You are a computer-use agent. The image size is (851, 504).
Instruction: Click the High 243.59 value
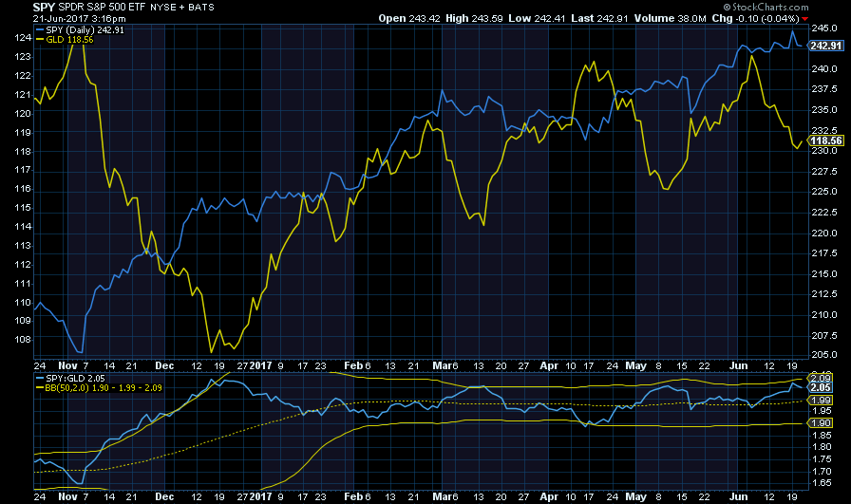coord(474,18)
